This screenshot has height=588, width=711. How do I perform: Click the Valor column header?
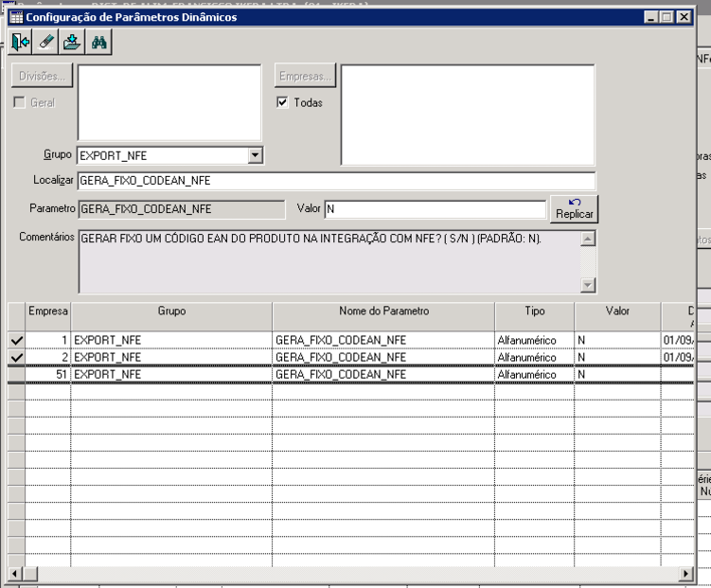pyautogui.click(x=617, y=316)
